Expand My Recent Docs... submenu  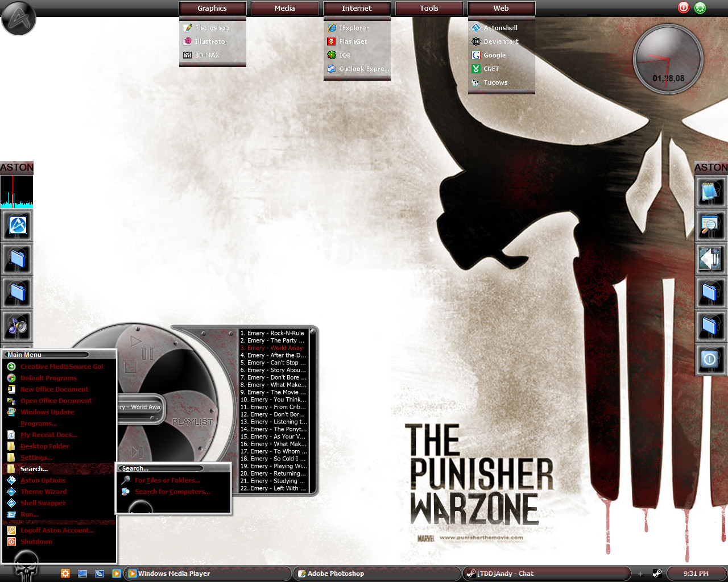pyautogui.click(x=60, y=435)
